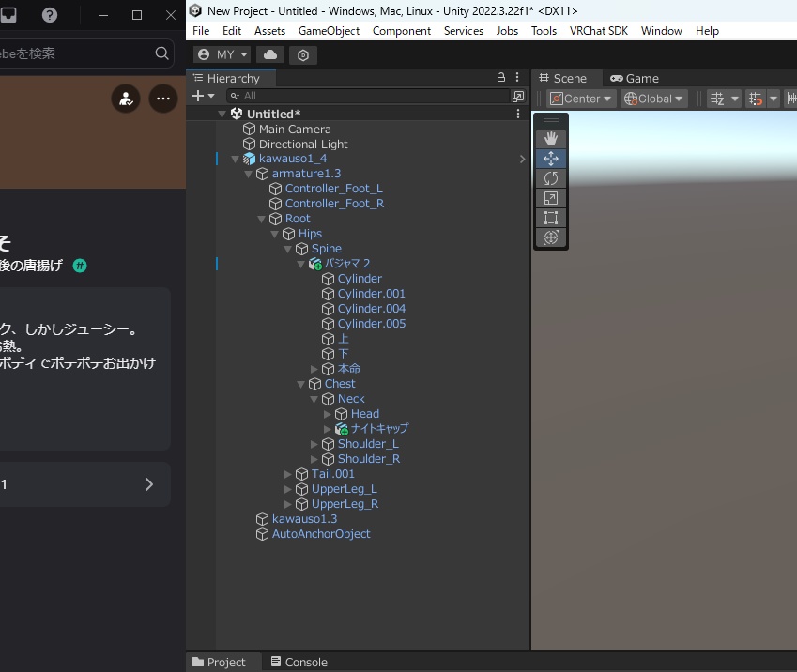Select the Hand view tool

551,138
